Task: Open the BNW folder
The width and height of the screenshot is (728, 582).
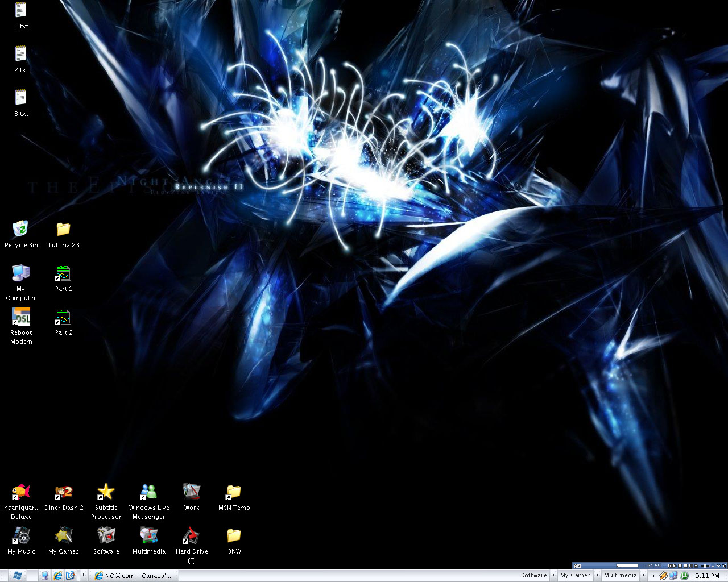Action: pos(234,541)
